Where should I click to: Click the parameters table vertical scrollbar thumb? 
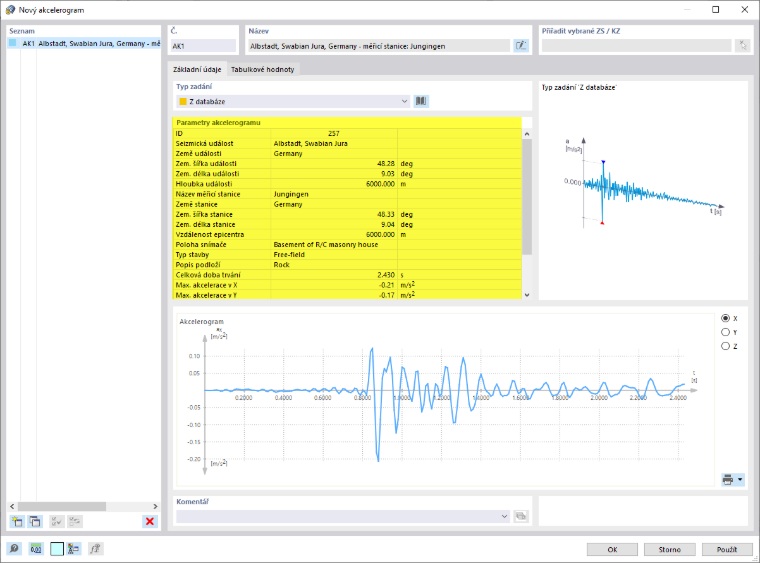point(527,197)
